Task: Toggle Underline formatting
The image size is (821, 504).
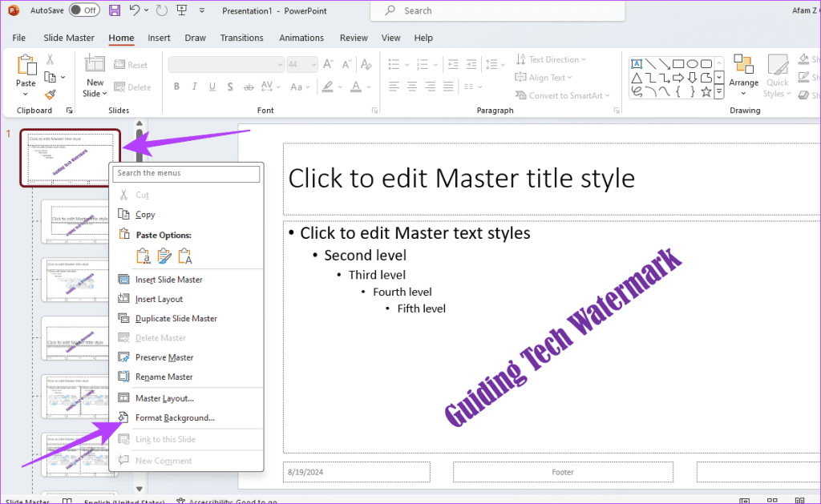Action: click(x=211, y=87)
